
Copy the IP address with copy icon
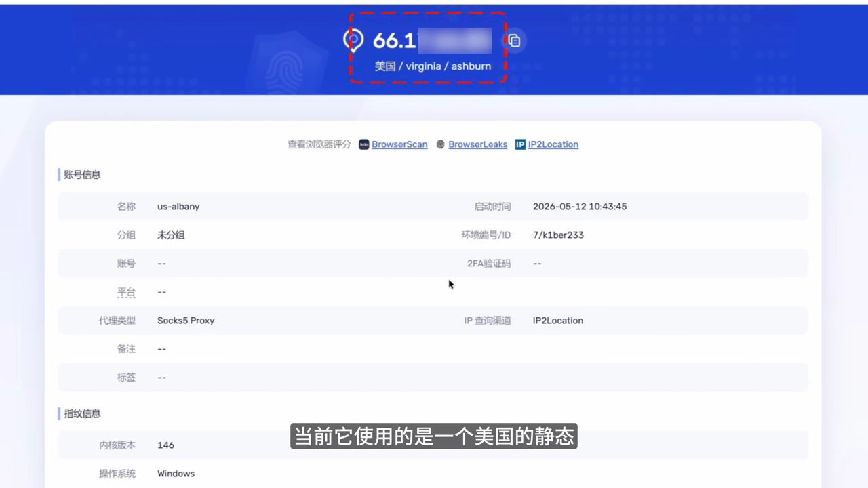[514, 41]
